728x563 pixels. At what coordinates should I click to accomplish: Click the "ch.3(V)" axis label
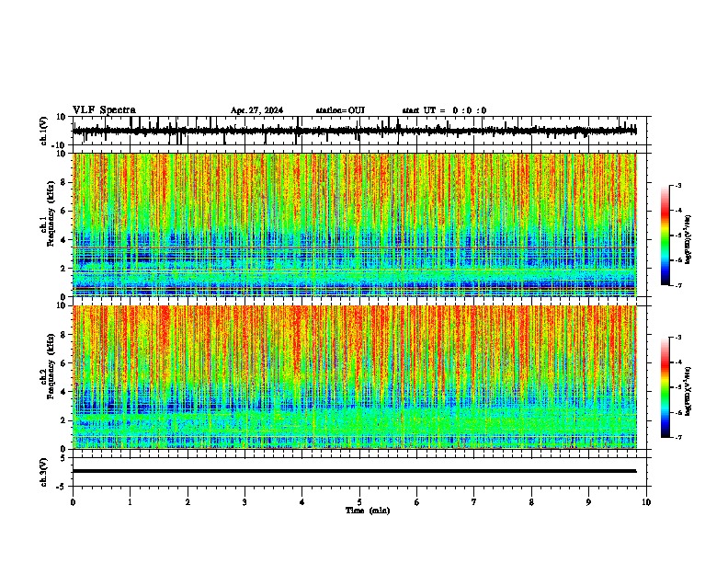point(44,472)
